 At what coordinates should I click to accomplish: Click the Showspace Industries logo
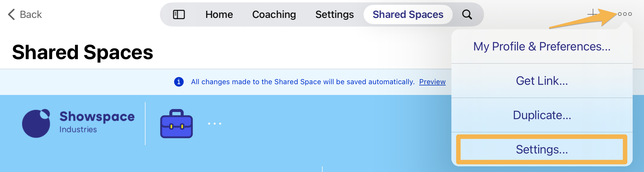[78, 122]
